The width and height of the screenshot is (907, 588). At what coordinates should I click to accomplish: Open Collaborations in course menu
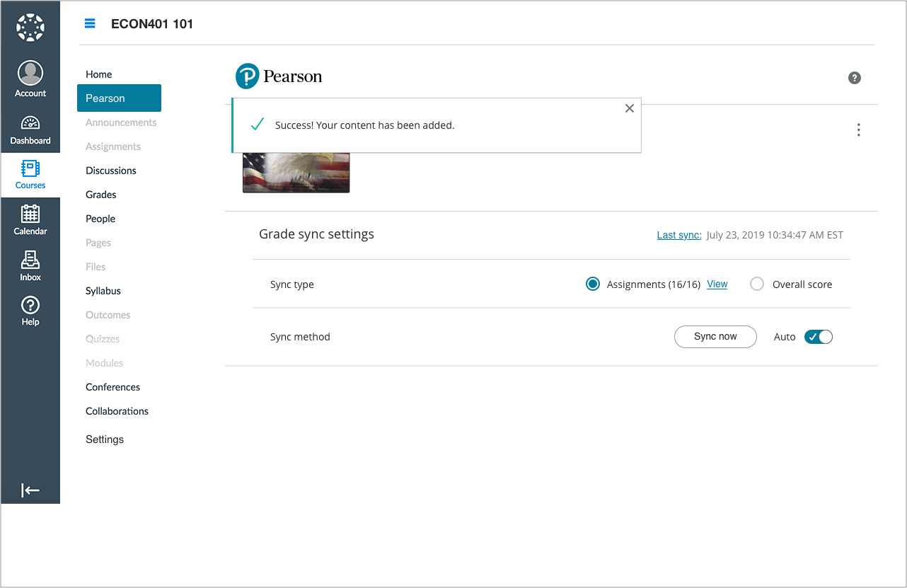tap(117, 411)
